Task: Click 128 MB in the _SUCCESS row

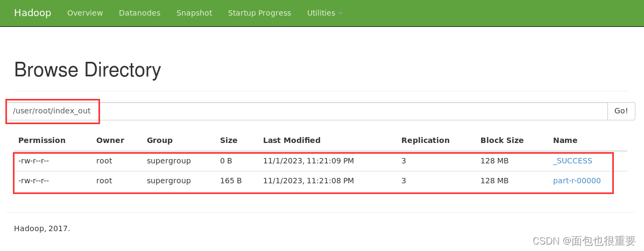Action: click(494, 161)
